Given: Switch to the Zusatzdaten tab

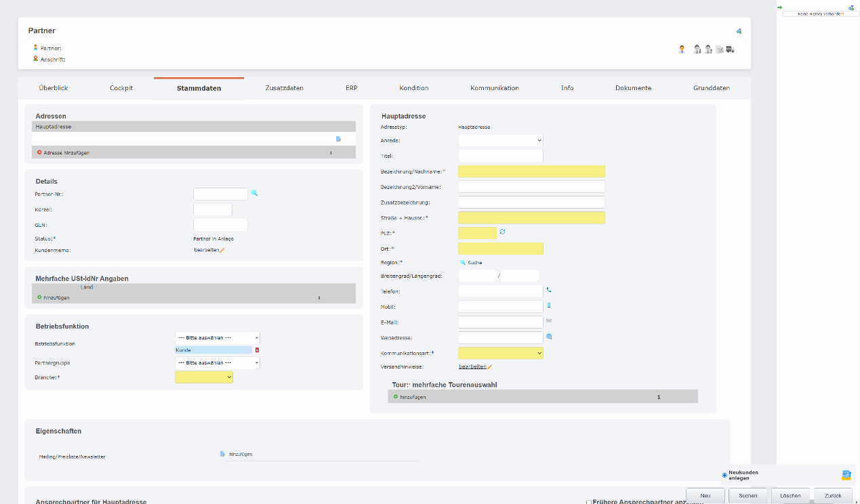Looking at the screenshot, I should (284, 88).
